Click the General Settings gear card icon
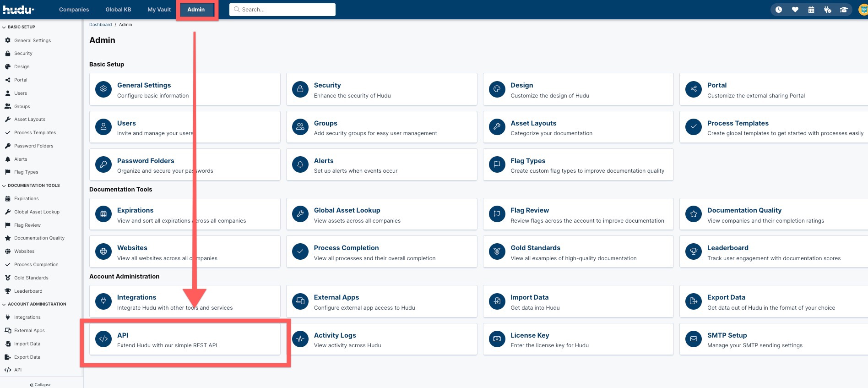The height and width of the screenshot is (388, 868). pos(103,89)
